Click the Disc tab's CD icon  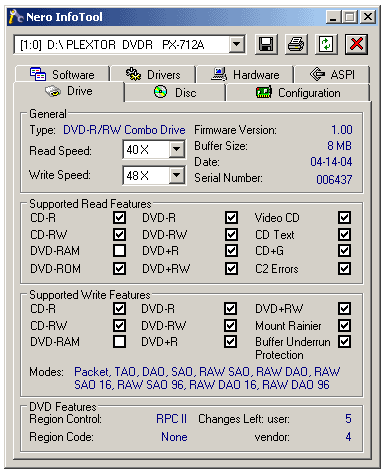[160, 92]
